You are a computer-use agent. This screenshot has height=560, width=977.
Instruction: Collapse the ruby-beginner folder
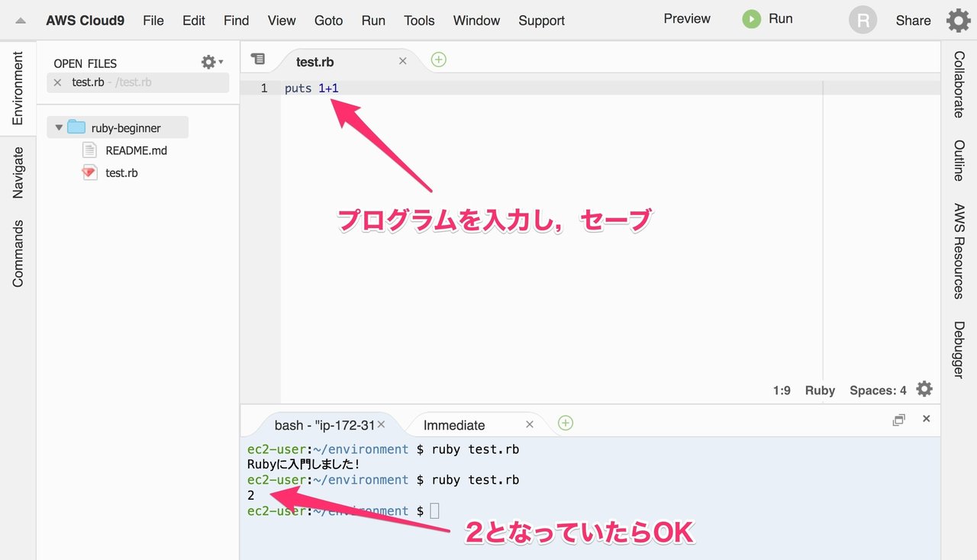pyautogui.click(x=59, y=127)
